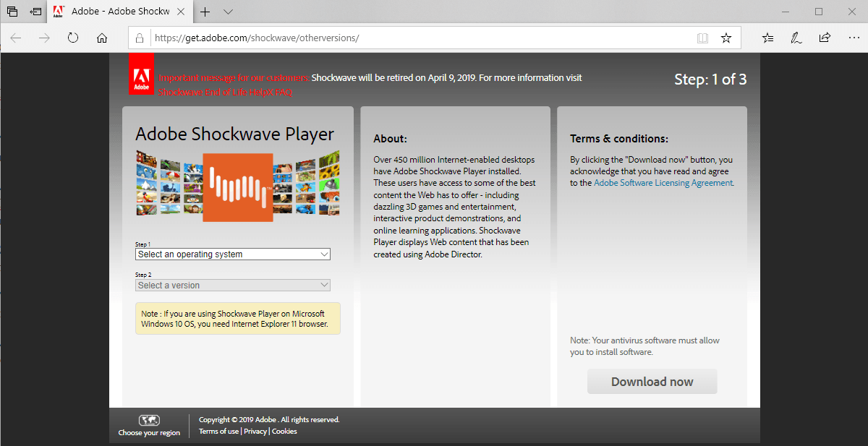Add page to favorites with star
Screen dimensions: 868x446
tap(726, 38)
